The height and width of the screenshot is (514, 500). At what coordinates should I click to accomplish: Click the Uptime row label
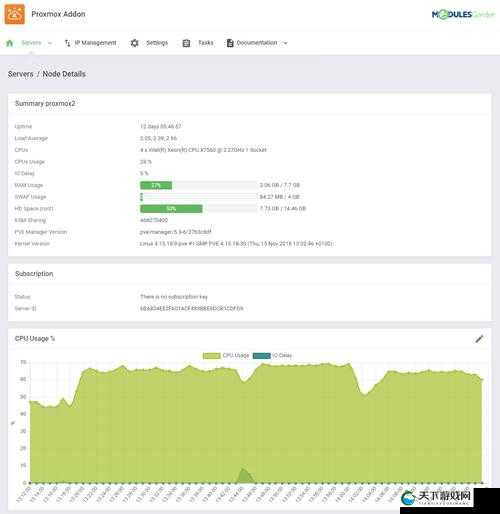pos(23,126)
